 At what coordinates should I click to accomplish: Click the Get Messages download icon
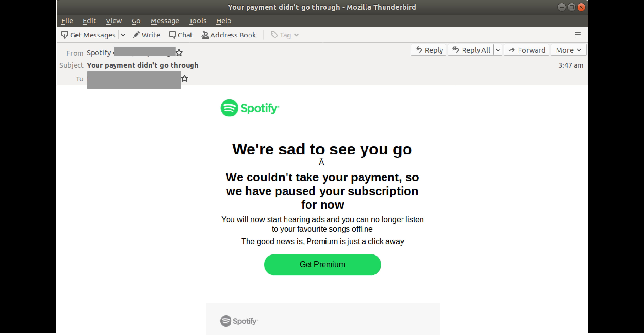coord(65,35)
